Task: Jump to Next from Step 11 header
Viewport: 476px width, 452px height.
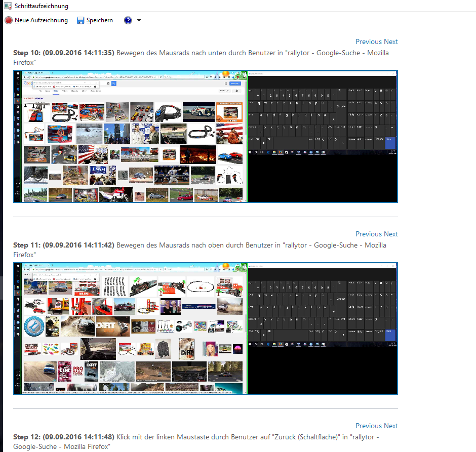Action: coord(390,234)
